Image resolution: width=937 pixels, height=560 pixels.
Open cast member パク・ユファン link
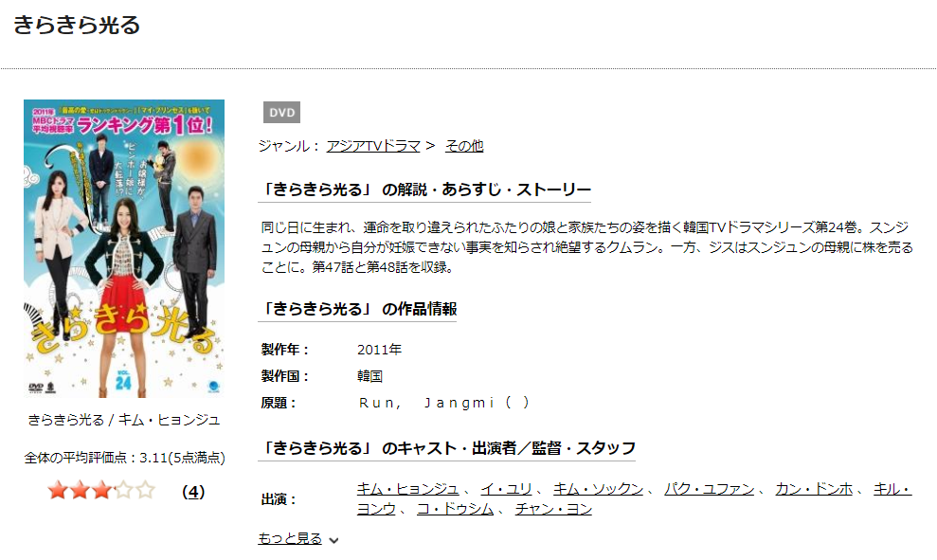tap(710, 489)
